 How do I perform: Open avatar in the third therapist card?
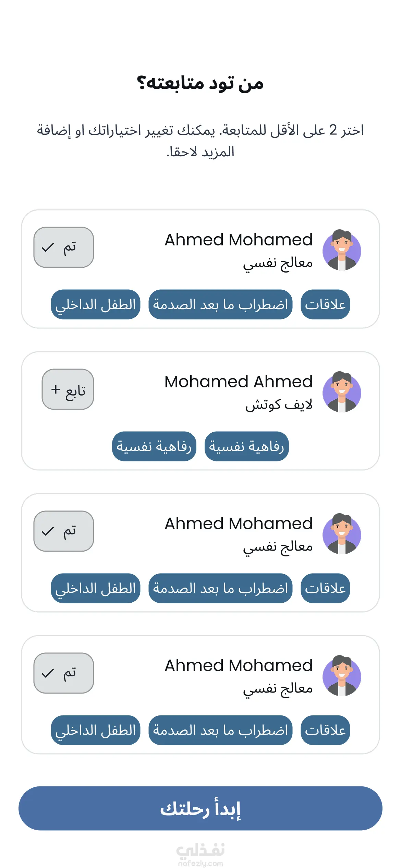342,534
